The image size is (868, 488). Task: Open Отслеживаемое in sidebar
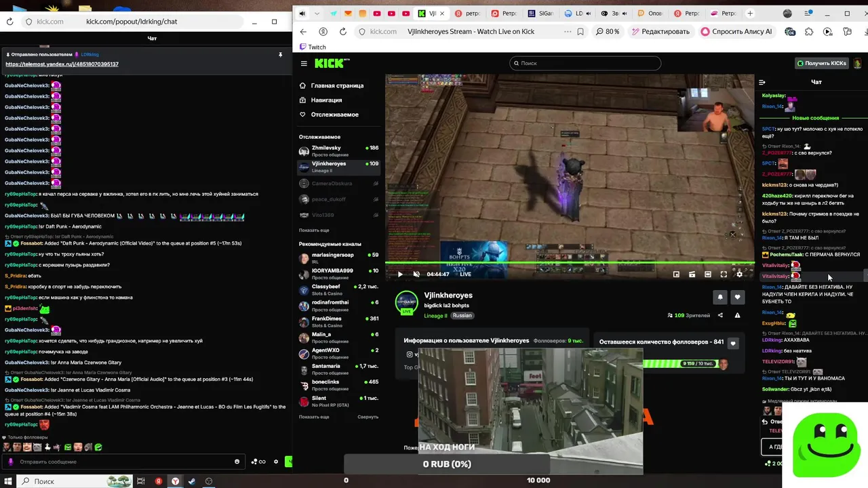click(334, 115)
